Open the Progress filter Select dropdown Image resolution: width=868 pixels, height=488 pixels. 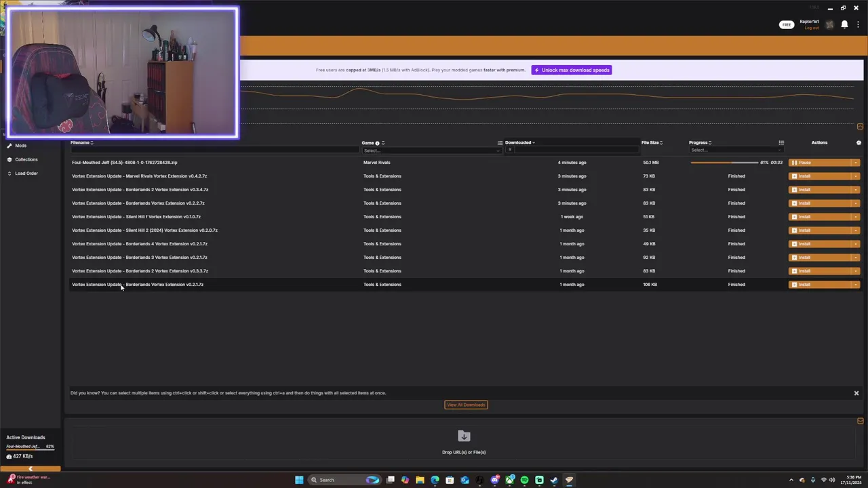(736, 150)
